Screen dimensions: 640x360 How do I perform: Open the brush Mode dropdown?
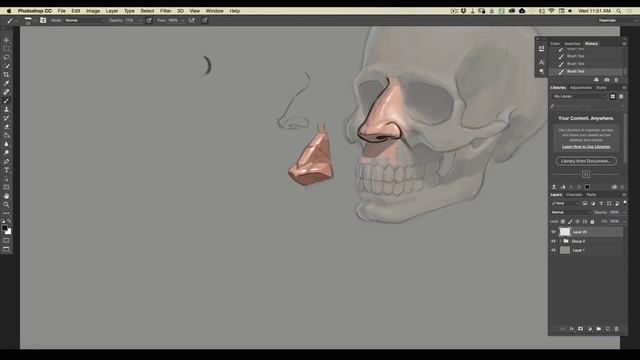pos(85,20)
